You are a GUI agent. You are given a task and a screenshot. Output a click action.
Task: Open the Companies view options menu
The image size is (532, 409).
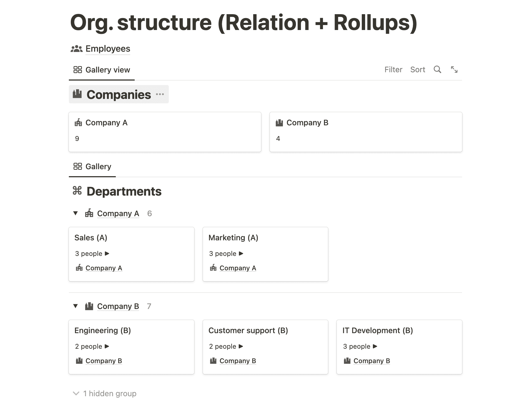point(160,94)
